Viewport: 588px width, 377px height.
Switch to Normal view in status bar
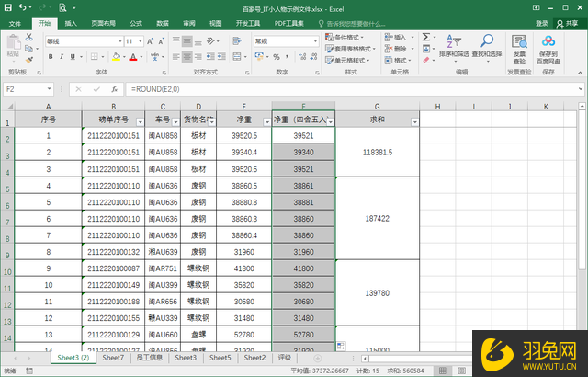[443, 371]
